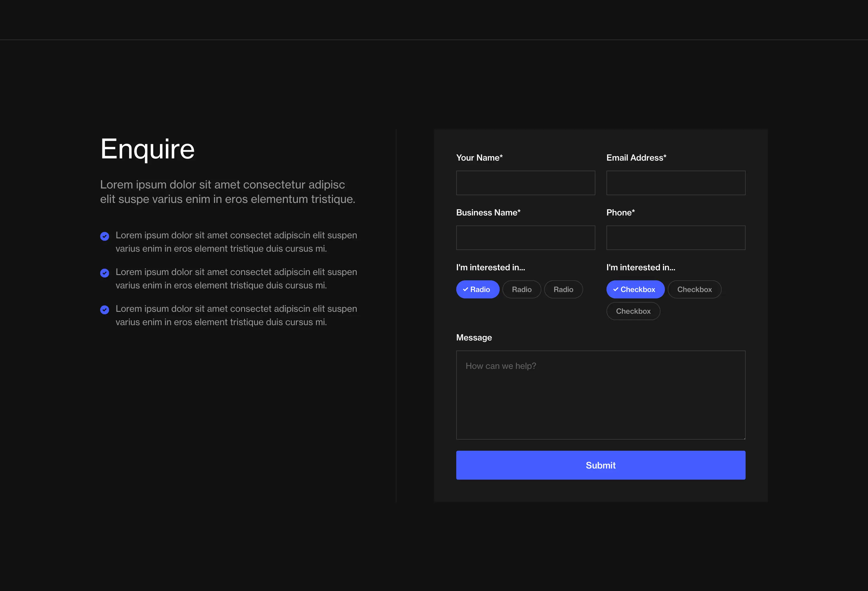
Task: Focus the Business Name input field
Action: pyautogui.click(x=526, y=238)
